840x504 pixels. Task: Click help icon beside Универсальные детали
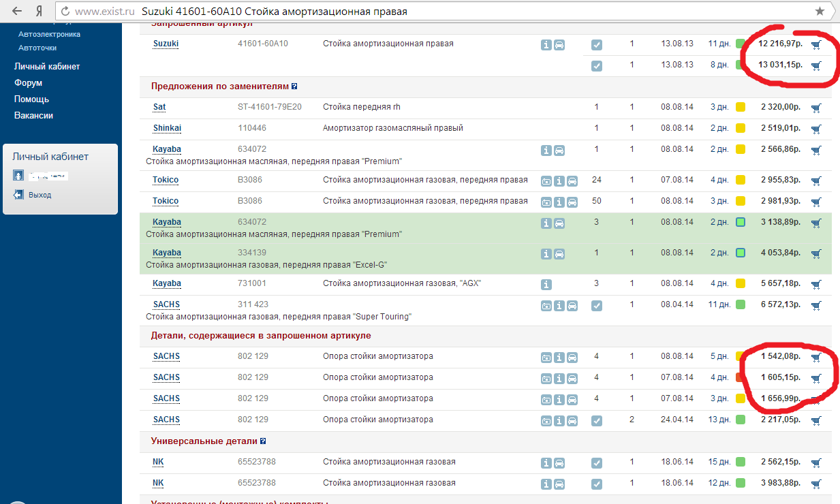pyautogui.click(x=263, y=441)
